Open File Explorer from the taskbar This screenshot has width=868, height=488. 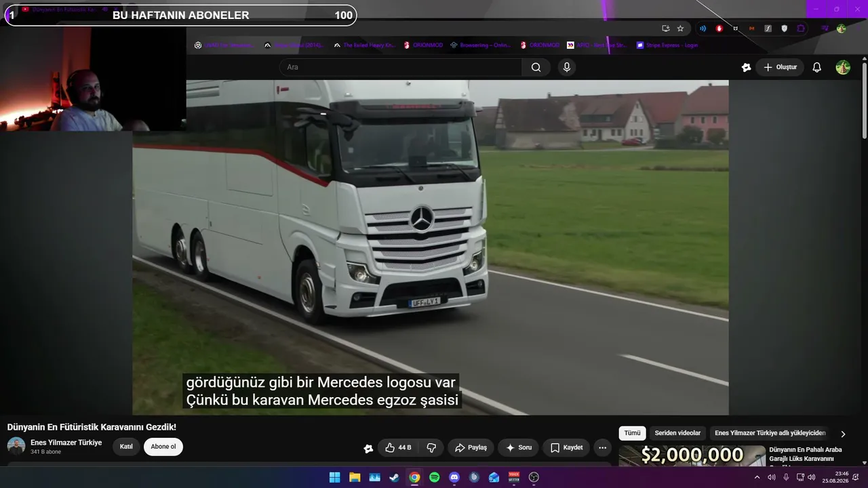355,477
